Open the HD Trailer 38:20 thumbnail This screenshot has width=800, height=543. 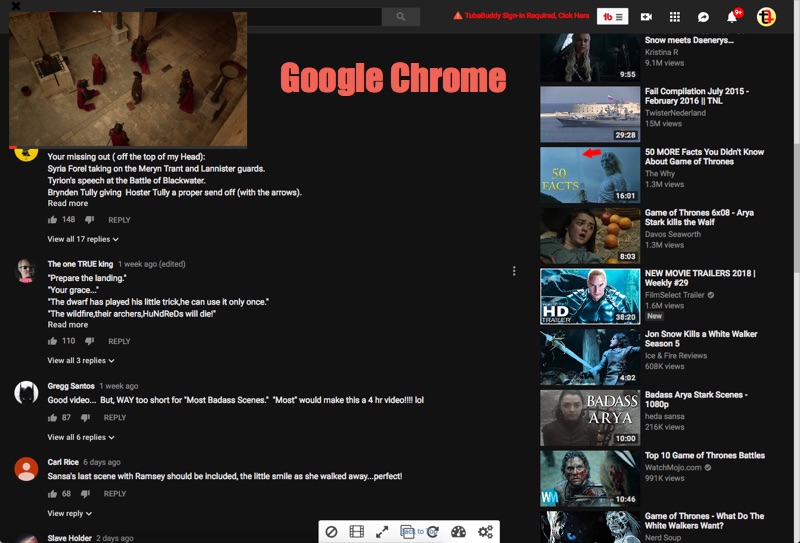tap(590, 297)
